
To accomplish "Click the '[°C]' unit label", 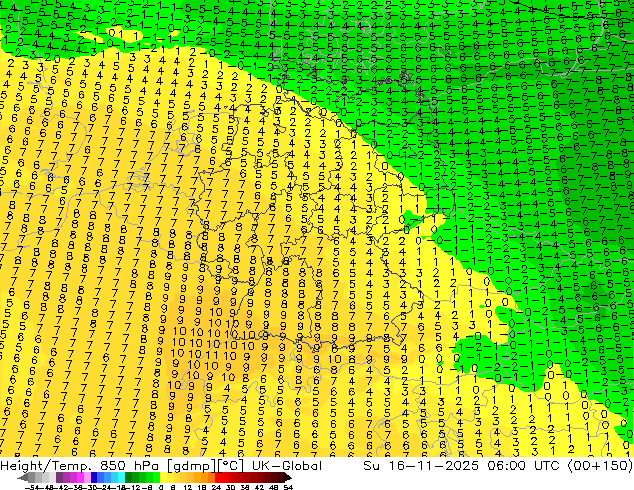I will 232,466.
